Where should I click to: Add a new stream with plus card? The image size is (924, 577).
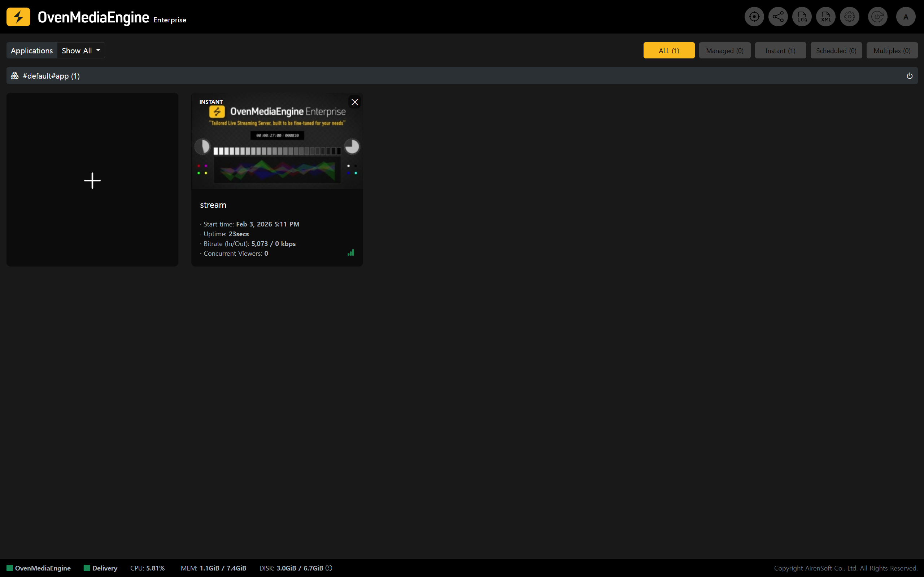click(x=92, y=180)
